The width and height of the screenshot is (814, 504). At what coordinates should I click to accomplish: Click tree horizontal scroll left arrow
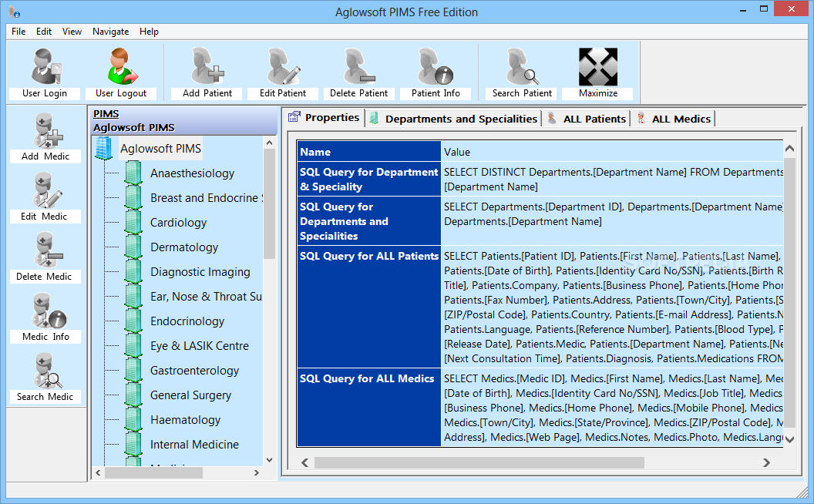98,472
